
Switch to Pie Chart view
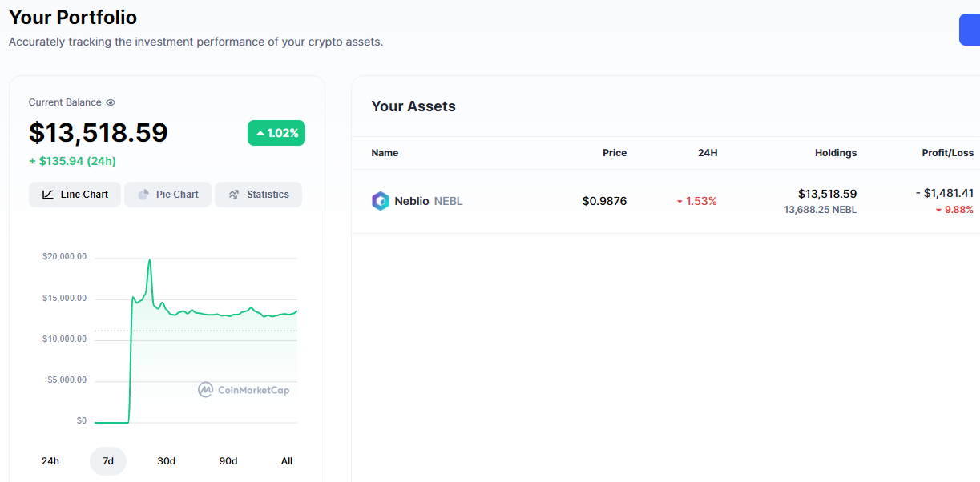click(x=167, y=195)
